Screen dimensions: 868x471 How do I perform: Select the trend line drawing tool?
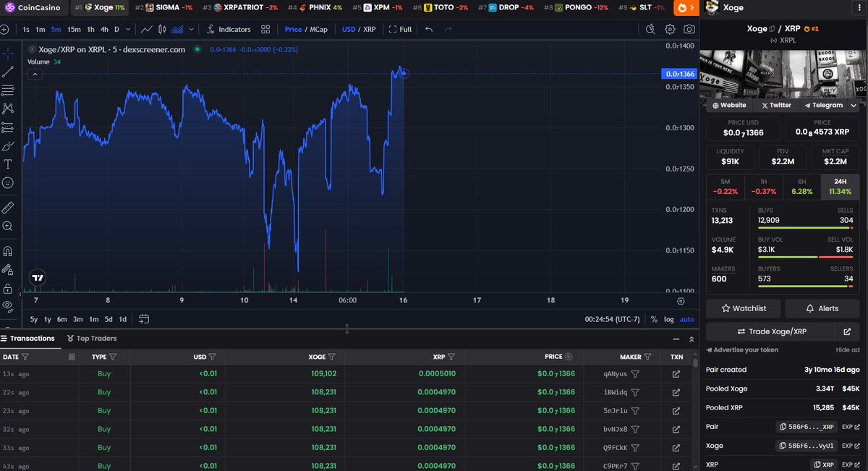point(8,72)
